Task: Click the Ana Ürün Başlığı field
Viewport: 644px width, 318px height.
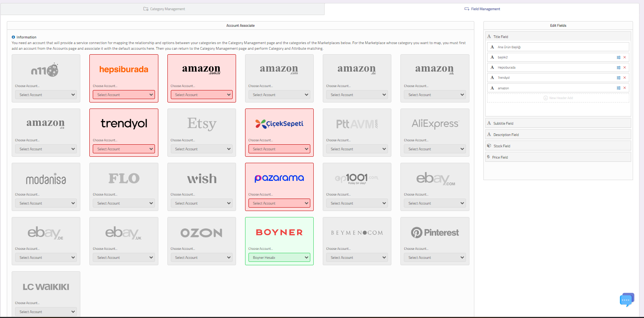Action: click(558, 47)
